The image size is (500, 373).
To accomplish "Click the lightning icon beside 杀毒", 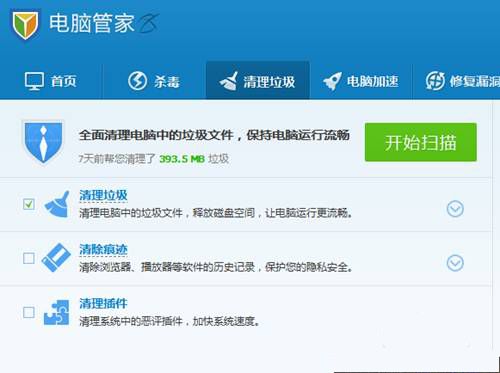I will pyautogui.click(x=137, y=81).
